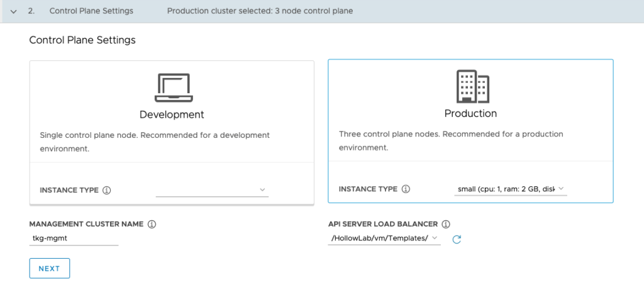
Task: Show info for Management Cluster Name
Action: [152, 224]
